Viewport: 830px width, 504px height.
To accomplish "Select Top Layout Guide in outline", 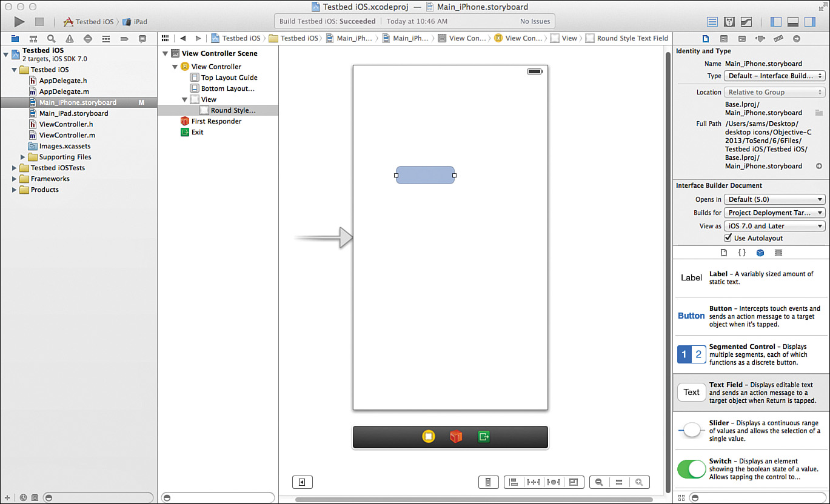I will (x=229, y=78).
